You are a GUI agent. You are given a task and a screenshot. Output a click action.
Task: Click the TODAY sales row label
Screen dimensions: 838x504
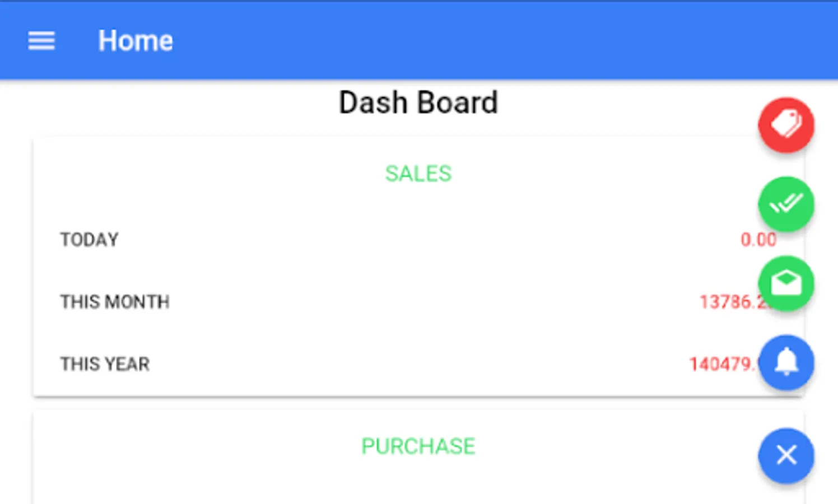(90, 240)
